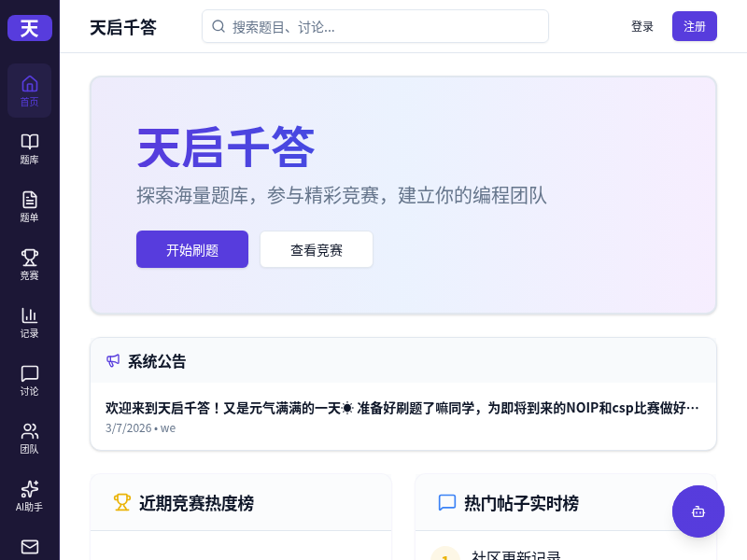Image resolution: width=747 pixels, height=560 pixels.
Task: Open the welcome announcement under 系统公告
Action: (x=402, y=408)
